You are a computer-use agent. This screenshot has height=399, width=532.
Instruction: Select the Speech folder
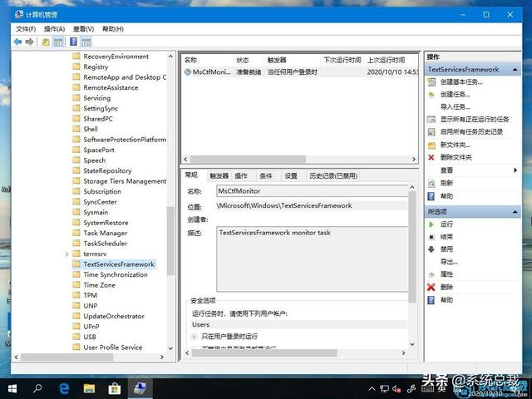tap(94, 160)
